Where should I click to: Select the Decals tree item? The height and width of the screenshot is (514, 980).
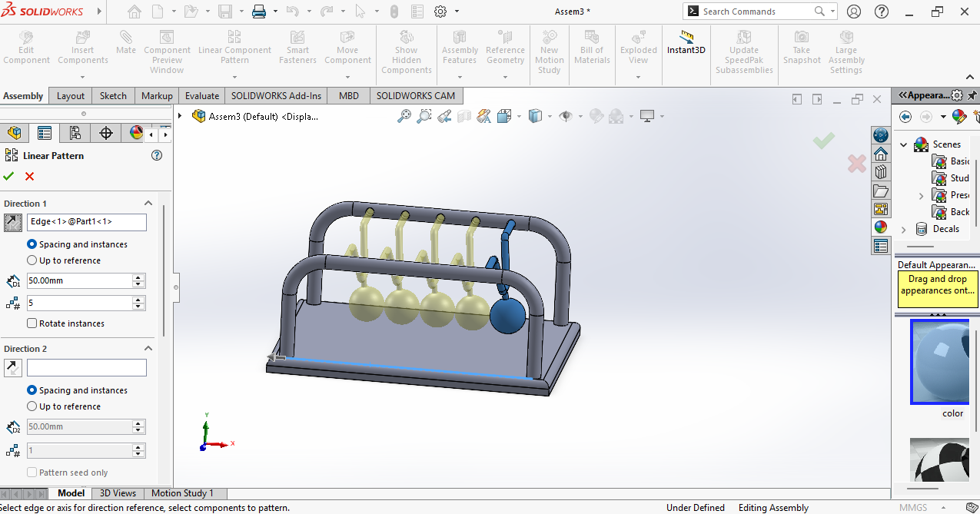click(945, 229)
